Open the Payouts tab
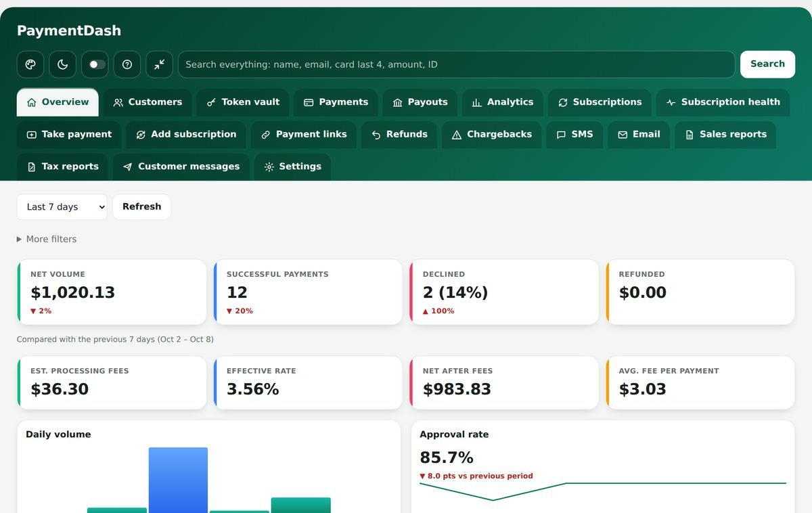 tap(420, 102)
